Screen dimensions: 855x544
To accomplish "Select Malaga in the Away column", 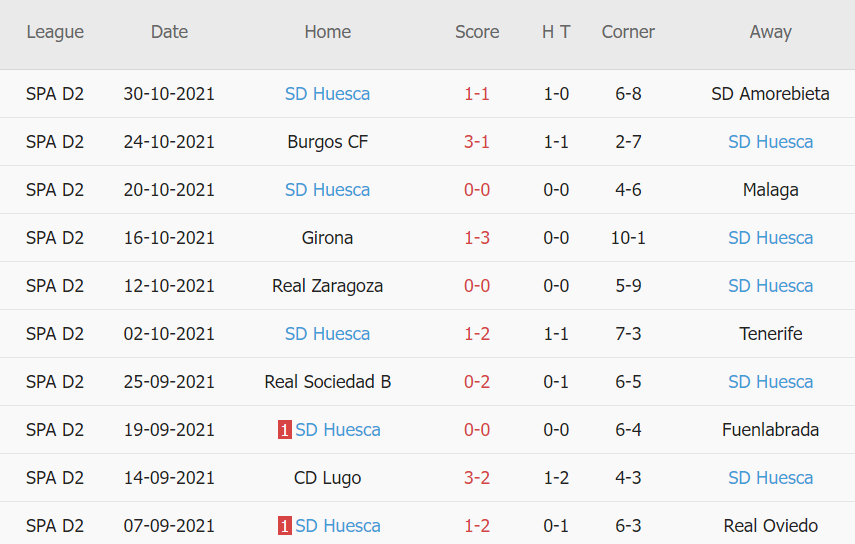I will click(770, 190).
